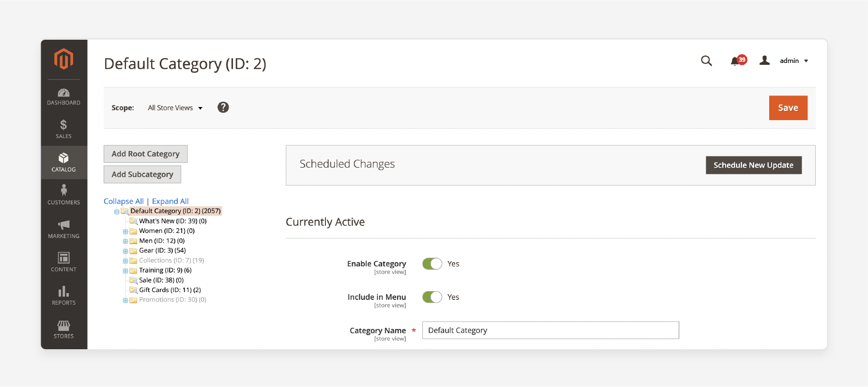This screenshot has height=387, width=868.
Task: Click the Gift Cards folder icon
Action: [x=133, y=290]
